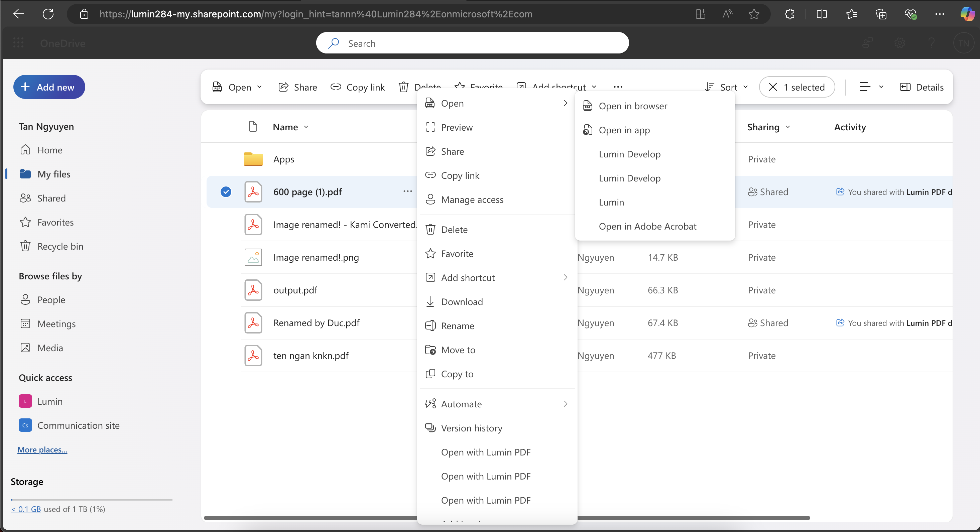Expand Open submenu in context menu
Screen dimensions: 980x532
497,103
